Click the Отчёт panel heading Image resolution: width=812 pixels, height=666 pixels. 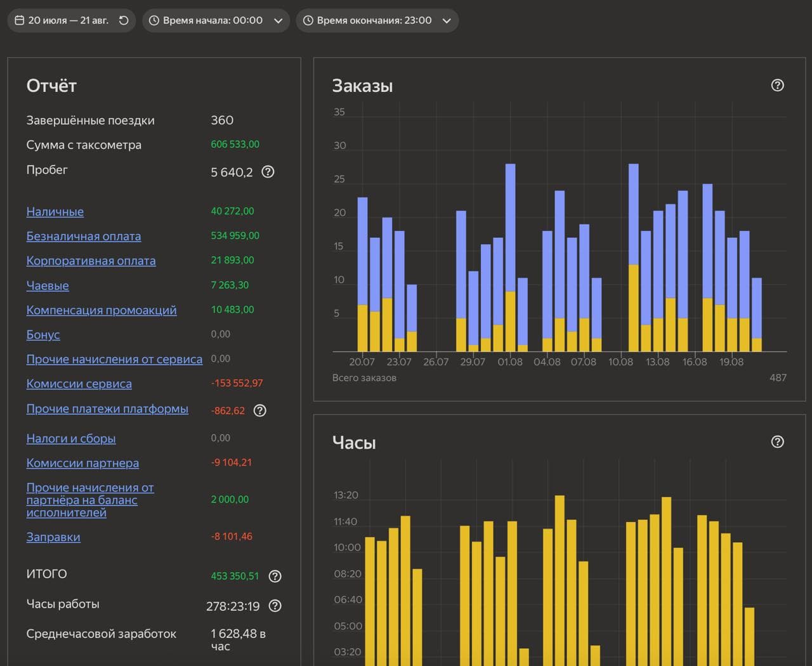coord(51,86)
